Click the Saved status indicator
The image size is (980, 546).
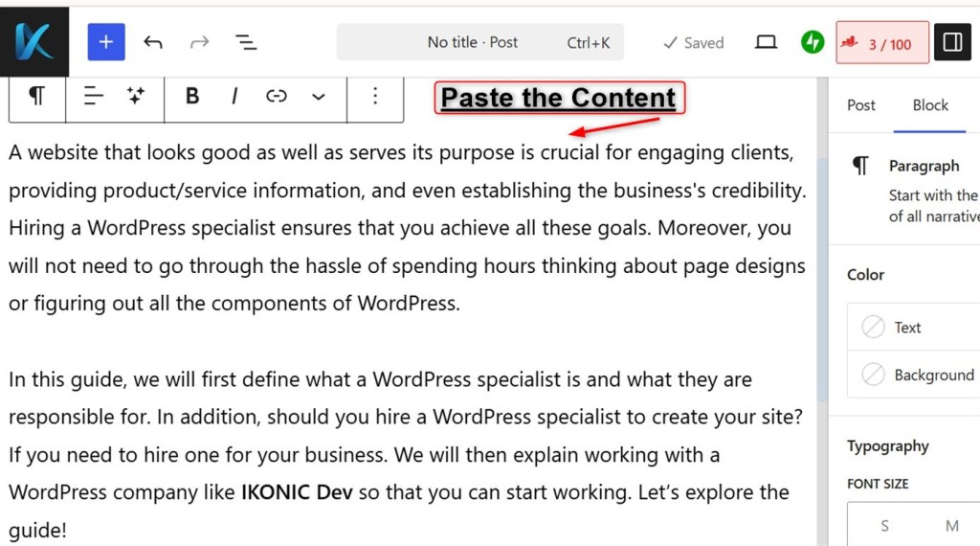click(693, 42)
